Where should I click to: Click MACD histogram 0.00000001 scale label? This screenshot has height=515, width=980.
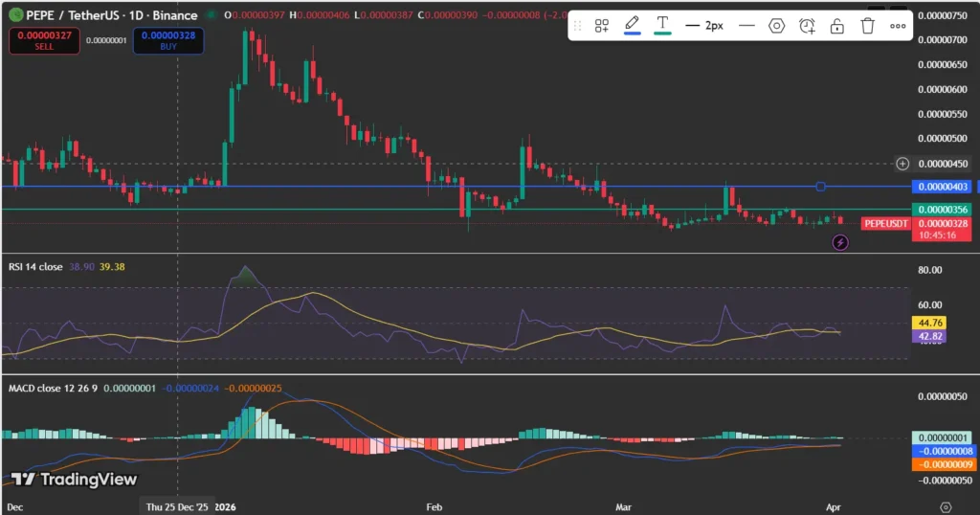coord(943,437)
